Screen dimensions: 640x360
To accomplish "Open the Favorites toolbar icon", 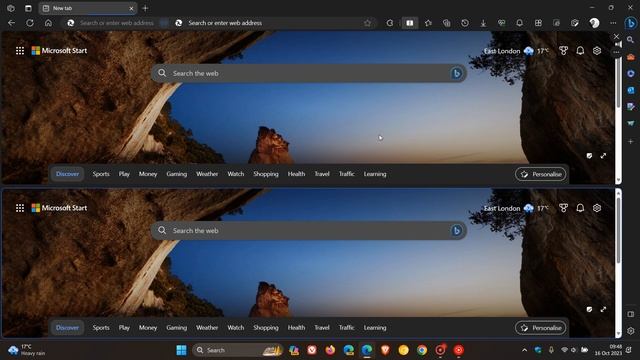I will 428,23.
